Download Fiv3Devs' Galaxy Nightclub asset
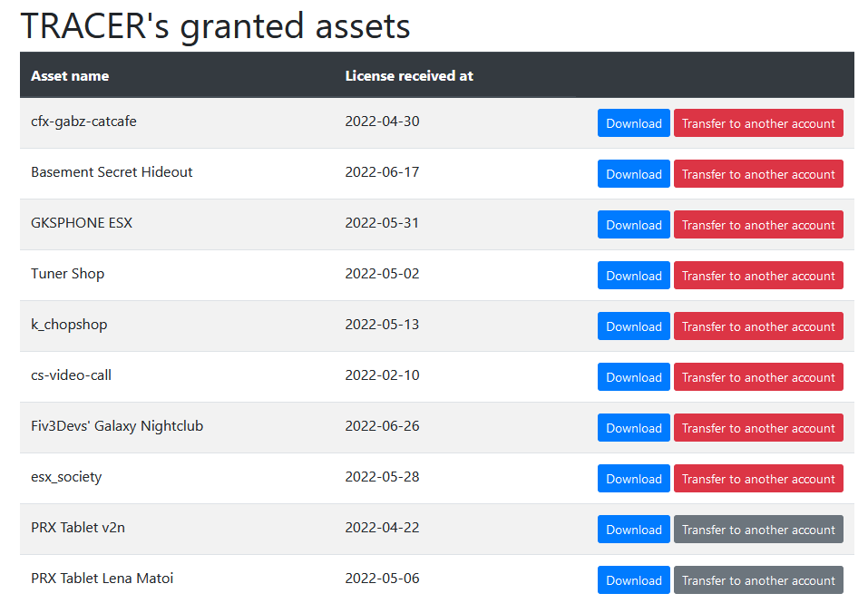Screen dimensions: 868x613 click(x=634, y=428)
